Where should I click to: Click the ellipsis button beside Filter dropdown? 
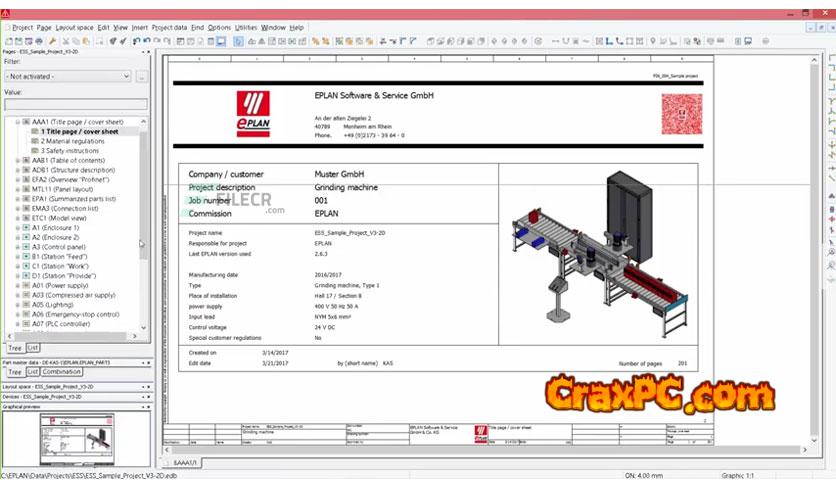141,77
